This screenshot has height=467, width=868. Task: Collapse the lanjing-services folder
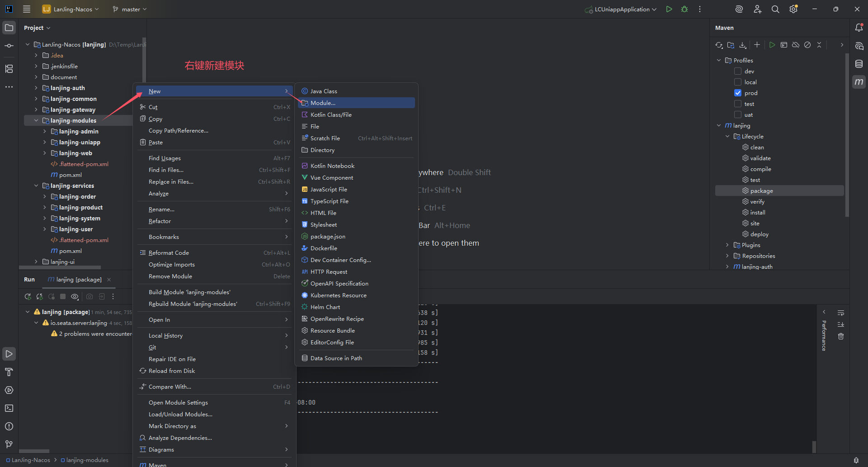[36, 186]
